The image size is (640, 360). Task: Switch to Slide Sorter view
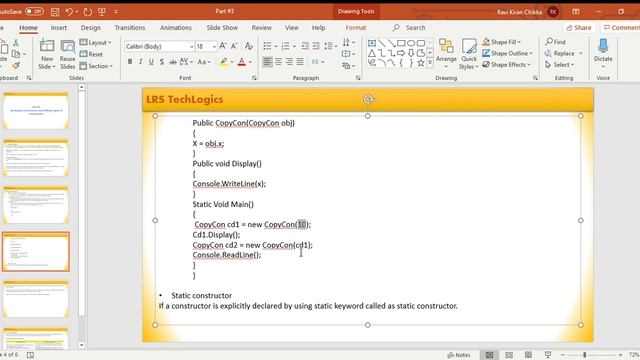509,355
